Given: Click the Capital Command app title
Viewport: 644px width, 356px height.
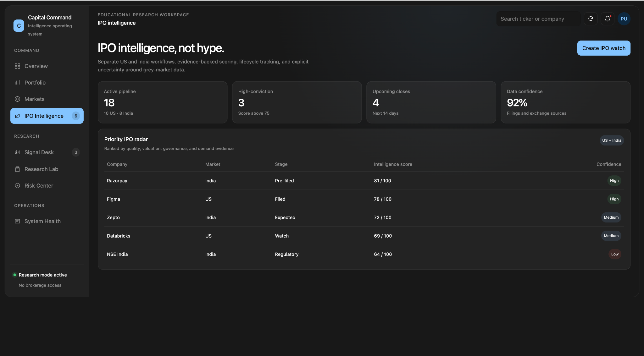Looking at the screenshot, I should coord(50,18).
